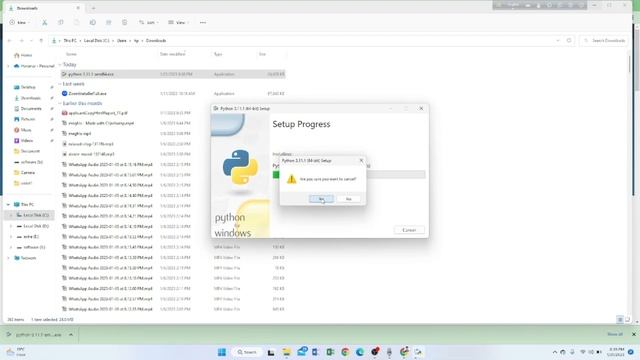Collapse the Earlier this month group
The width and height of the screenshot is (640, 360).
tap(60, 103)
